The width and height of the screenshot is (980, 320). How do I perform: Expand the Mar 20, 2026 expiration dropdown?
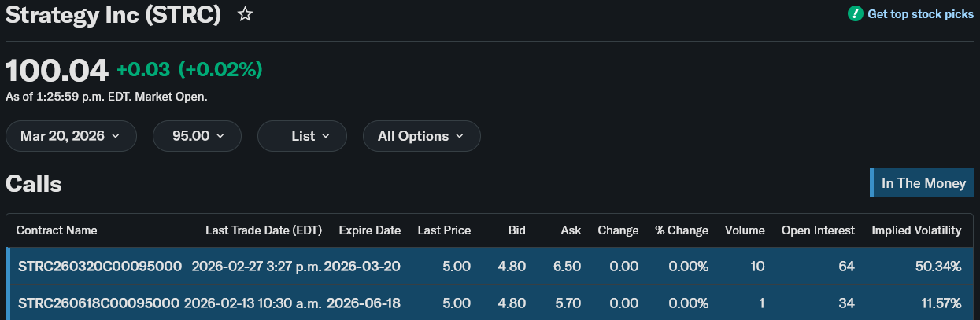coord(71,136)
